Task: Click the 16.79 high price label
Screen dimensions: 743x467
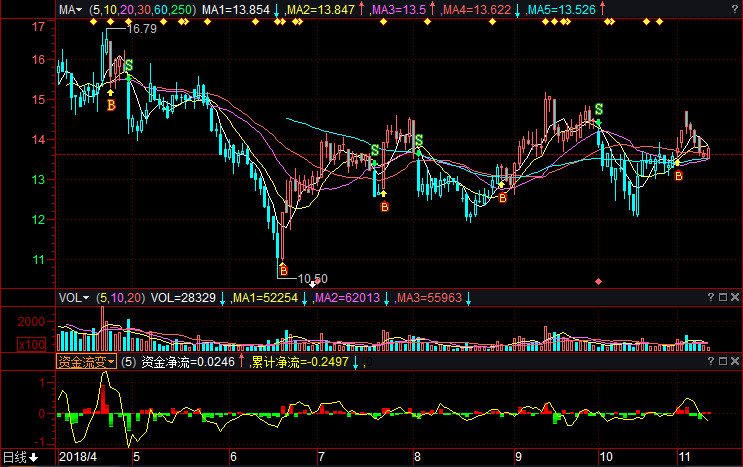Action: 141,29
